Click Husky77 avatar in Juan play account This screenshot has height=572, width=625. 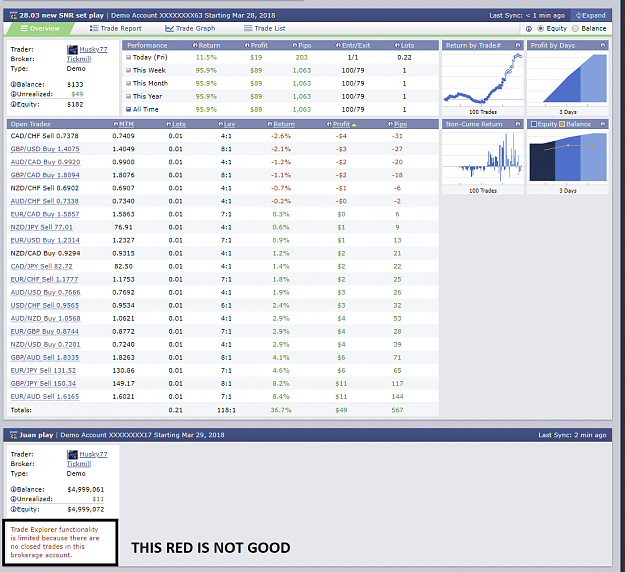tap(72, 454)
